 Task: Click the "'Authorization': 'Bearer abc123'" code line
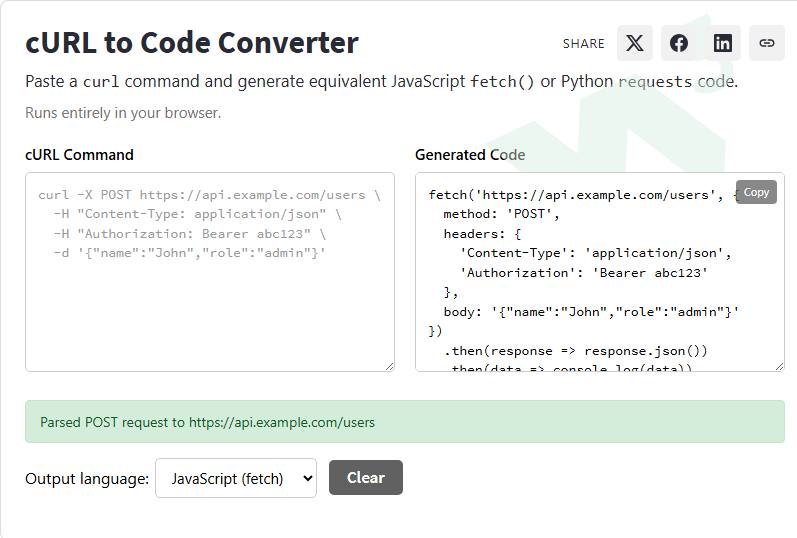[x=584, y=273]
